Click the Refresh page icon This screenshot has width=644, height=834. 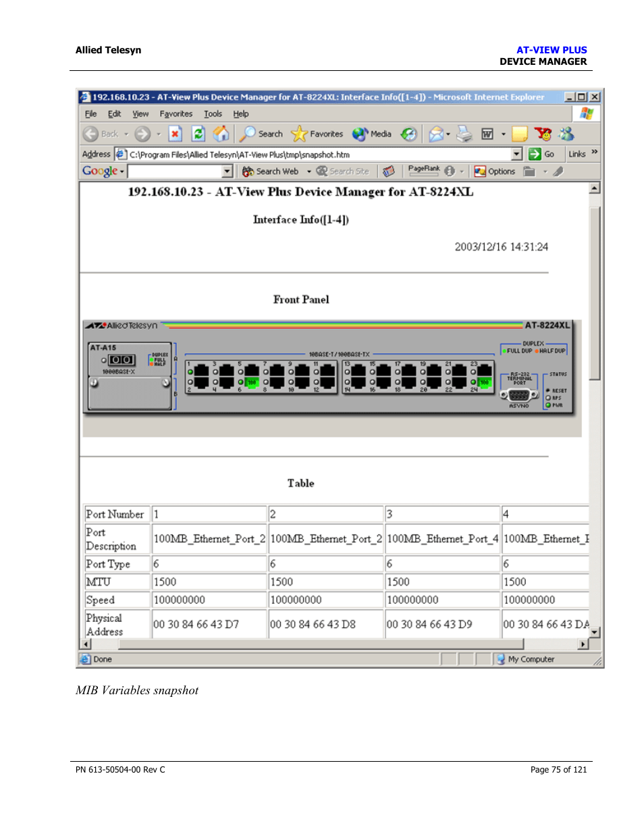(198, 134)
